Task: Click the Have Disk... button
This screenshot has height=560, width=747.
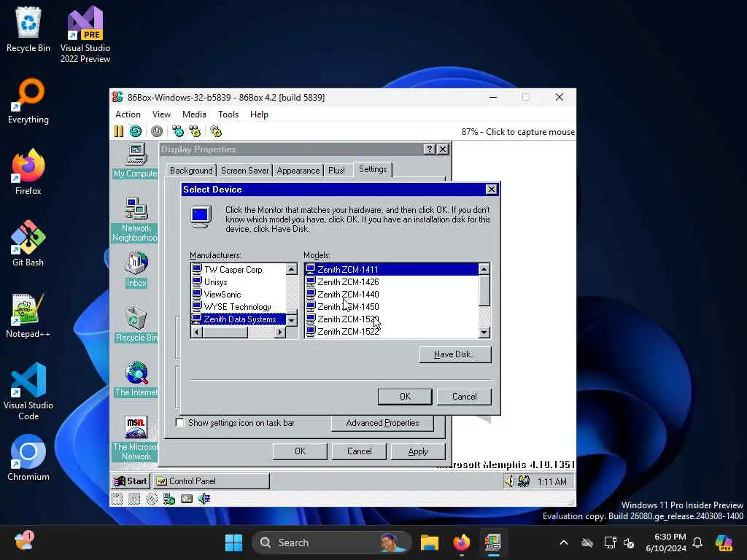Action: [455, 354]
